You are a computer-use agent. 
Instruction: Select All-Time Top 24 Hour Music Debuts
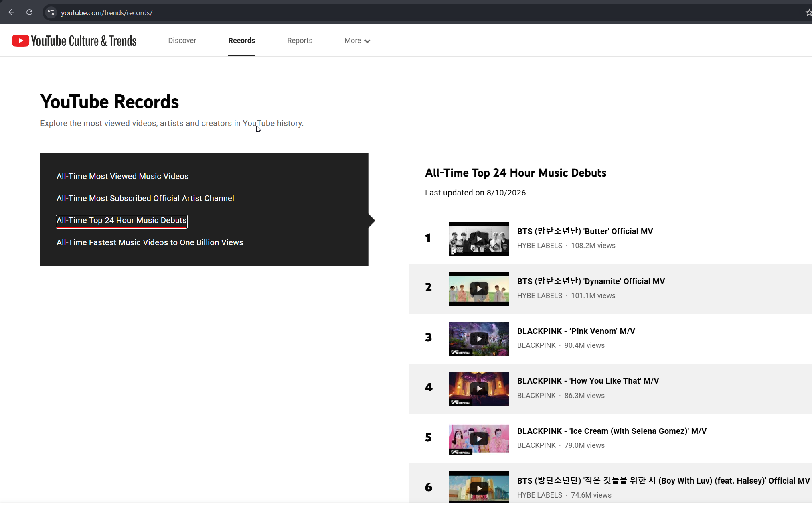coord(121,221)
